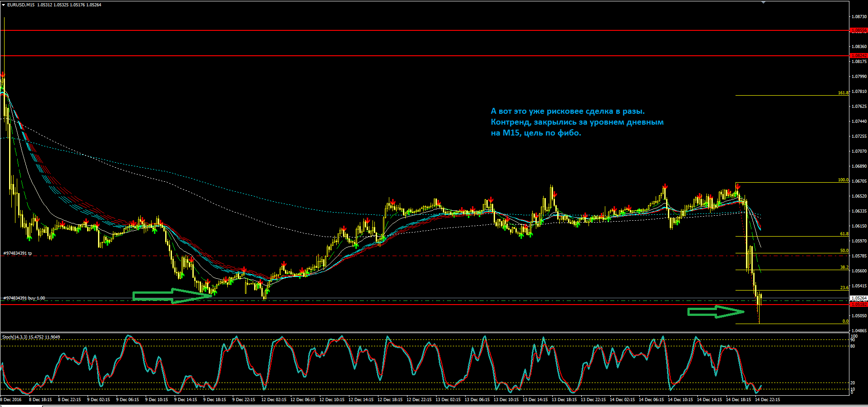Select the Fibonacci 0.0 level label
Screen dimensions: 868x407
(845, 321)
